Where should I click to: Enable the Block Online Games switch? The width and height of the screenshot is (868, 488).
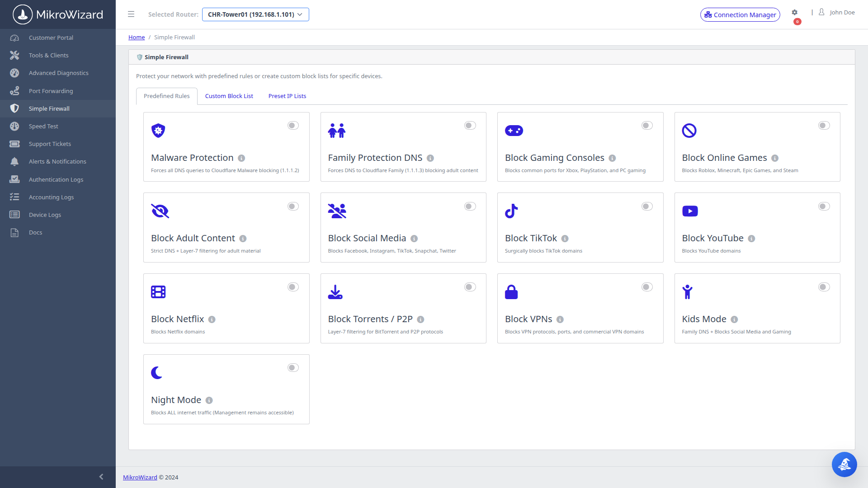point(824,126)
